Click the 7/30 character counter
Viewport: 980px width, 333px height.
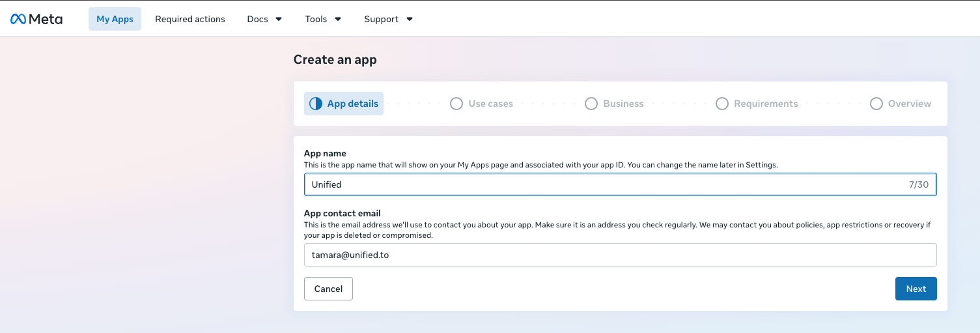tap(919, 184)
